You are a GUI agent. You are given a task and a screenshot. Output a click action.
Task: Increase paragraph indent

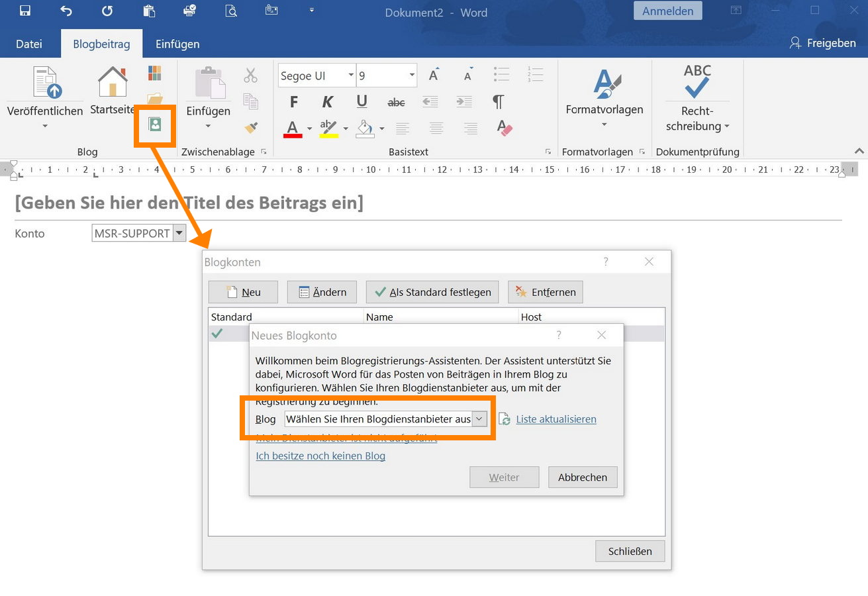464,102
